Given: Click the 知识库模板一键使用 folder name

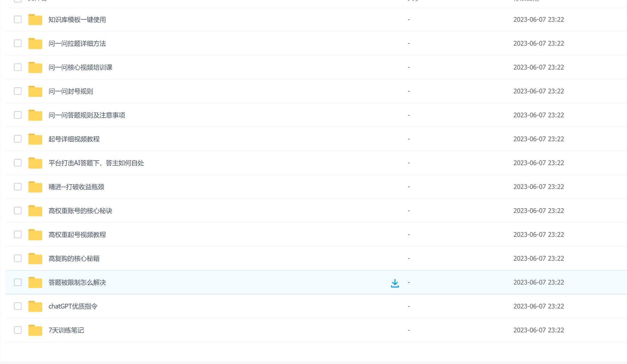Looking at the screenshot, I should click(77, 20).
